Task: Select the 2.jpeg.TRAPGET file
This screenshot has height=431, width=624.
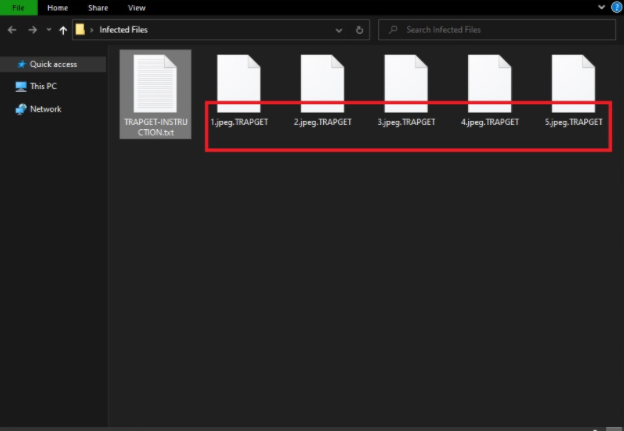Action: [x=322, y=90]
